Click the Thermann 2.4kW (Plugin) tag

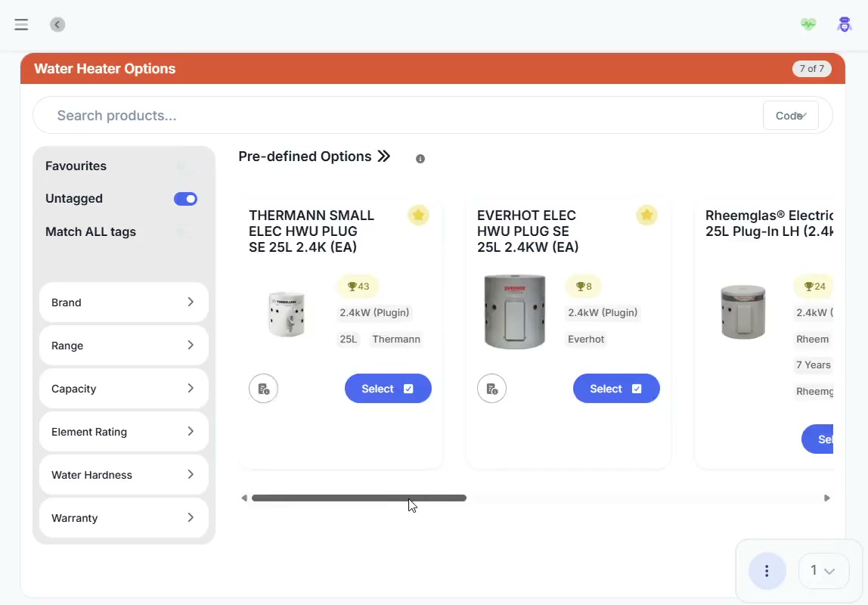point(374,313)
